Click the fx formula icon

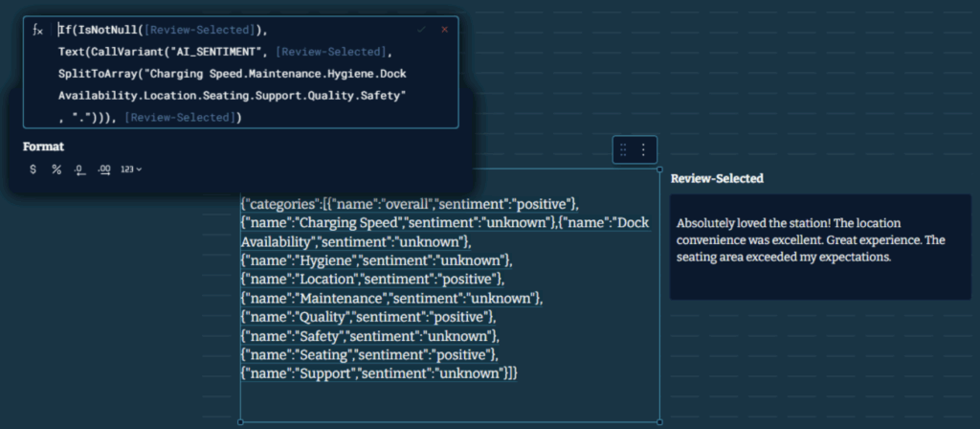38,31
